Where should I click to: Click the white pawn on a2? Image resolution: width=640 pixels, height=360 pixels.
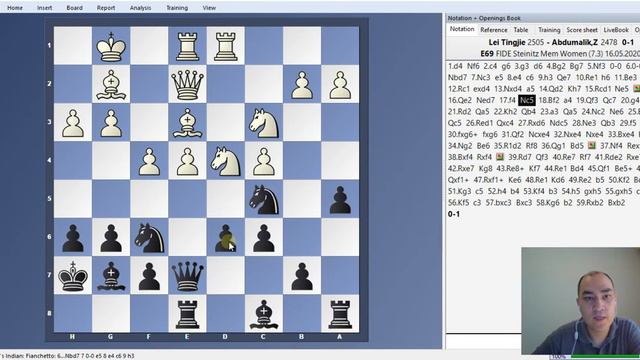pos(340,84)
